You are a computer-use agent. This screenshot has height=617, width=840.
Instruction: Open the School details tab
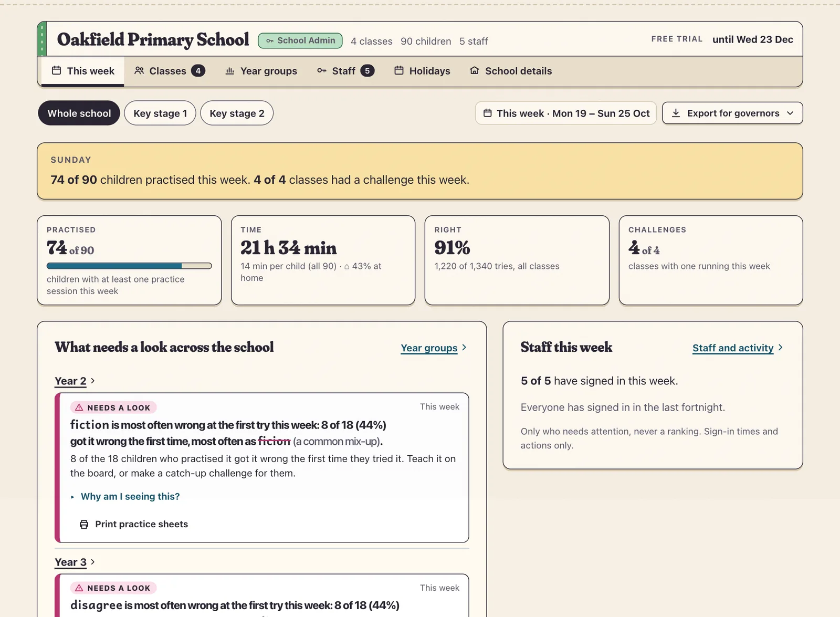(511, 71)
